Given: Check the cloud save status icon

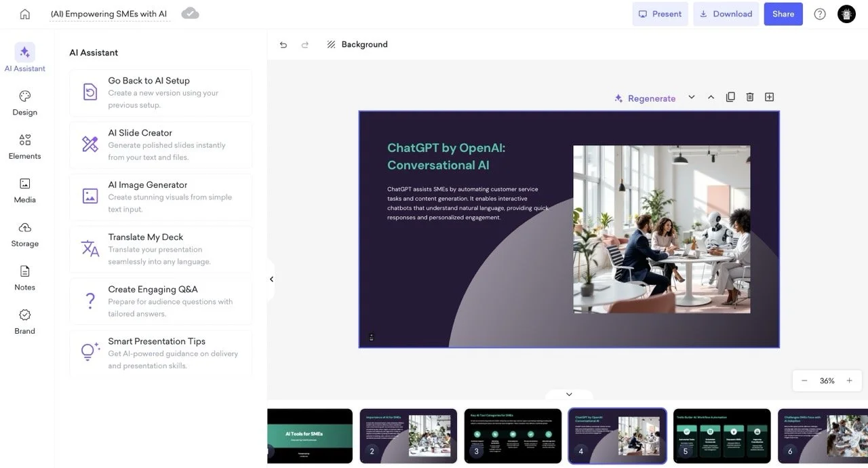Looking at the screenshot, I should pos(191,14).
